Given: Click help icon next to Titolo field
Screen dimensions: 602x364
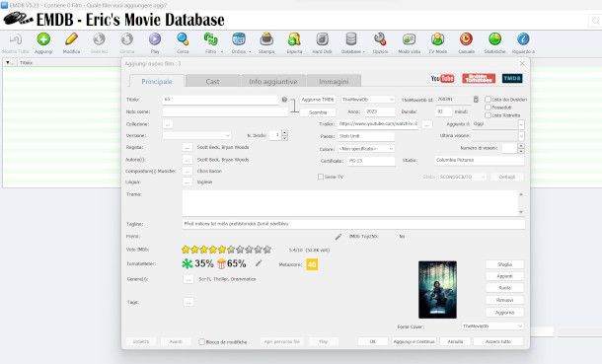Looking at the screenshot, I should click(x=284, y=100).
